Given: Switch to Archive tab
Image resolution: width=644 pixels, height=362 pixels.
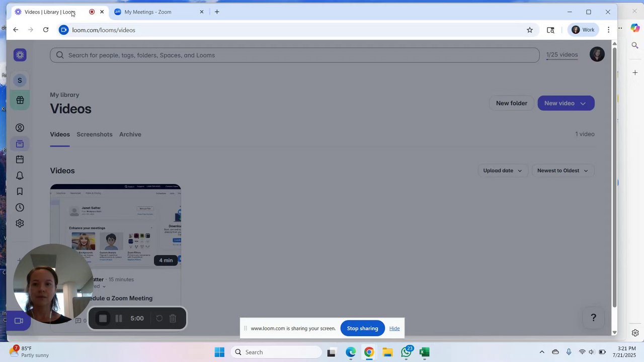Looking at the screenshot, I should coord(130,134).
